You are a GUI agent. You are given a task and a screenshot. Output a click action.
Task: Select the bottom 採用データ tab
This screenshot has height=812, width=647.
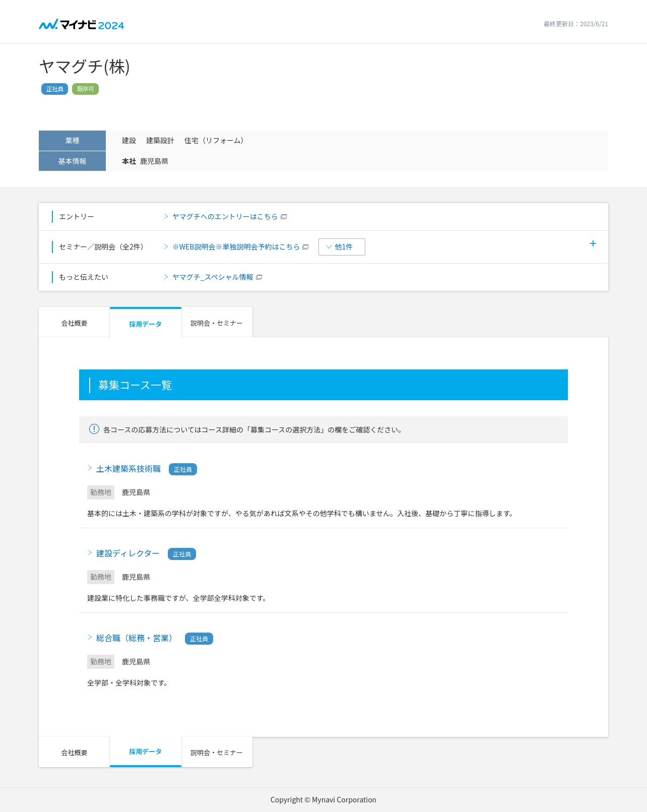pos(146,752)
